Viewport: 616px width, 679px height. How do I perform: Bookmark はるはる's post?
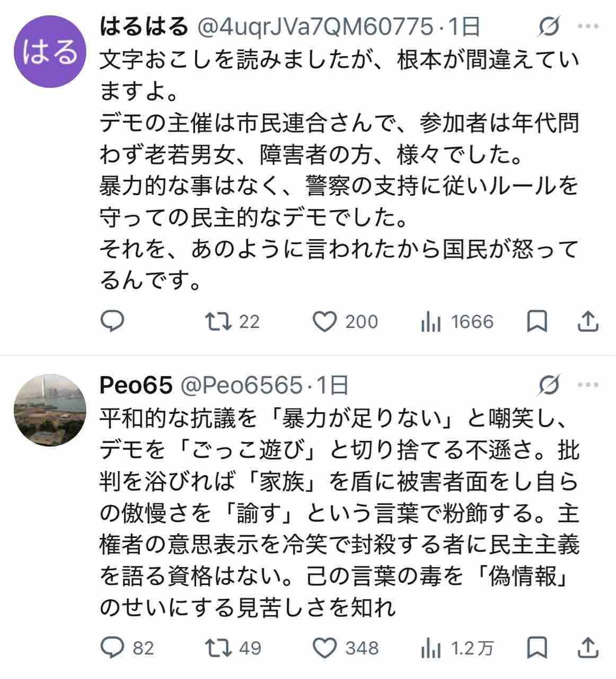(x=537, y=321)
